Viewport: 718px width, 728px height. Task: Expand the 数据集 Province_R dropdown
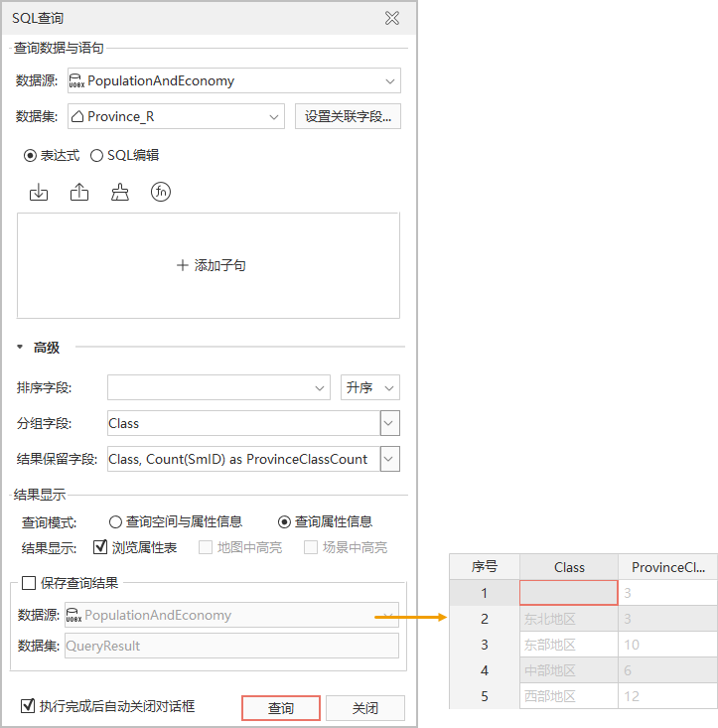coord(274,117)
